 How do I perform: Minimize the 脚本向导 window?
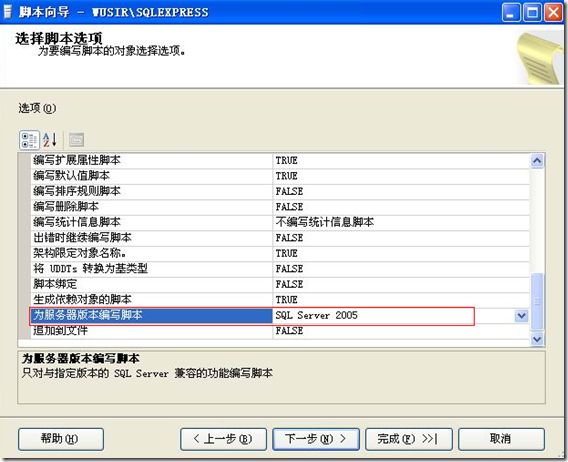[511, 12]
